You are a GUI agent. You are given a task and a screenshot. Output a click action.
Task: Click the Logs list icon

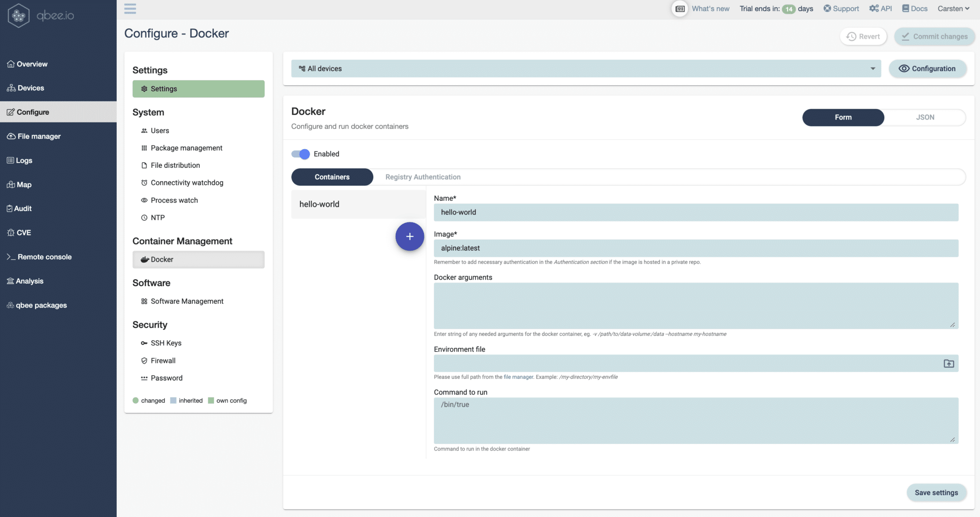[x=10, y=160]
